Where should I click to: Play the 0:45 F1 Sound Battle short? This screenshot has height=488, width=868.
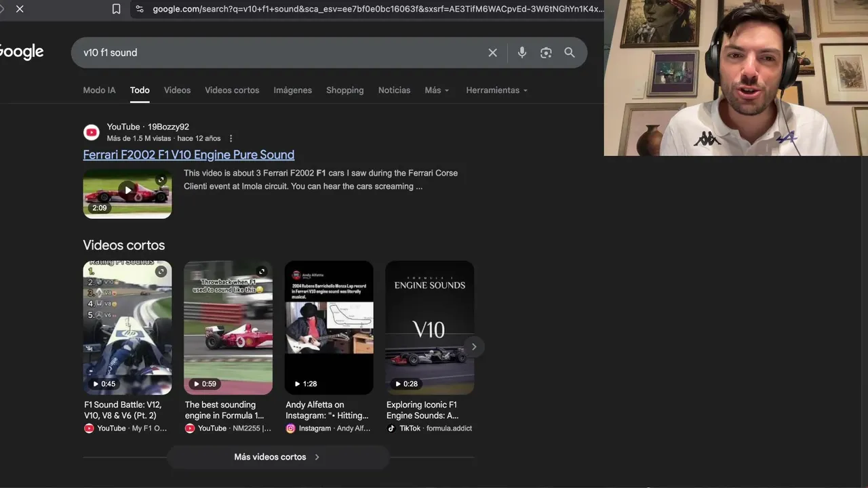point(127,327)
